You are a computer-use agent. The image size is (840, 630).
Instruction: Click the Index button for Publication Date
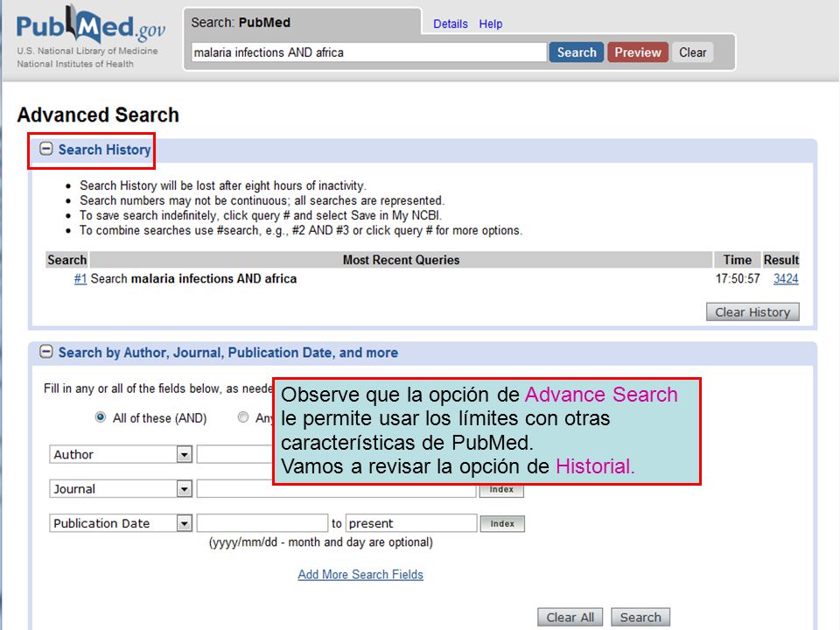tap(502, 523)
